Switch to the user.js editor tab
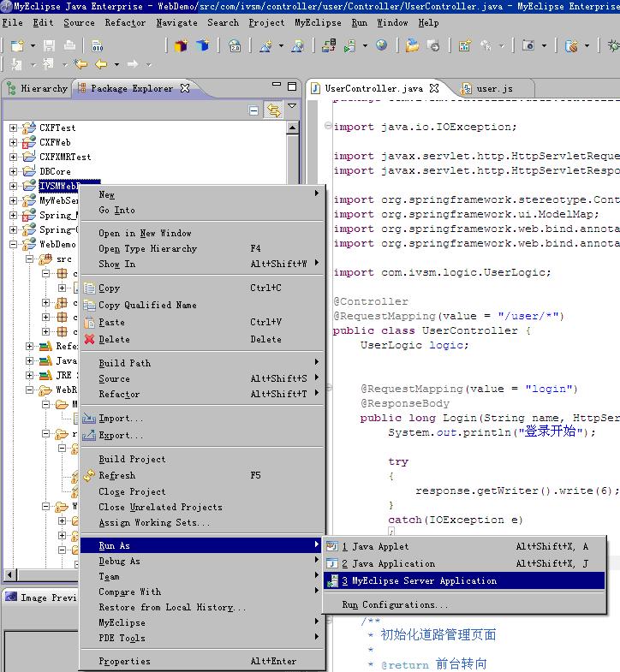The width and height of the screenshot is (620, 672). [494, 89]
